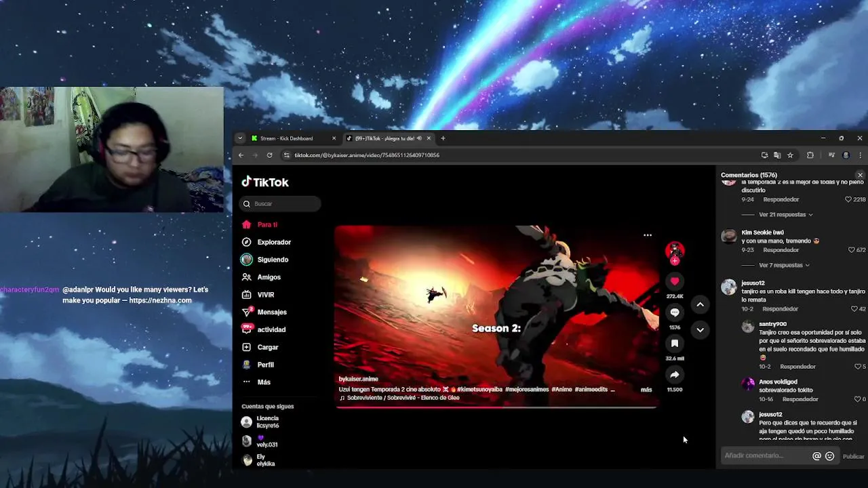Open the actividad notifications

tap(271, 329)
